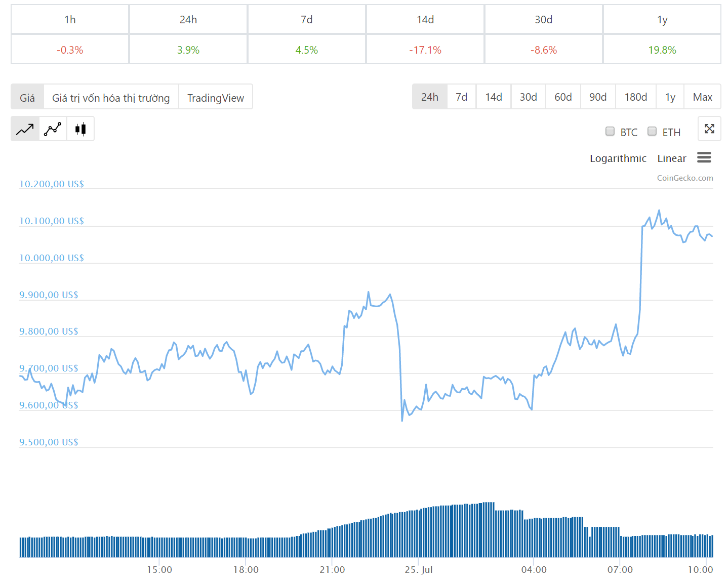
Task: Open the chart hamburger export menu
Action: coord(704,157)
